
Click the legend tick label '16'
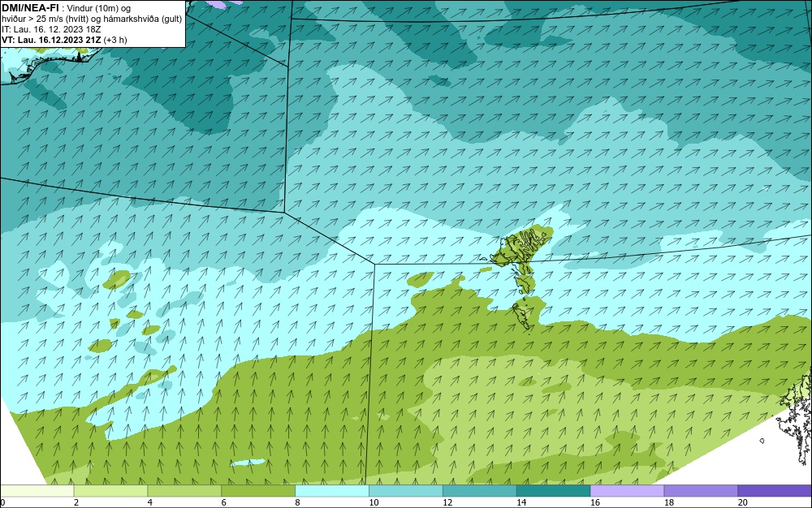pyautogui.click(x=595, y=502)
